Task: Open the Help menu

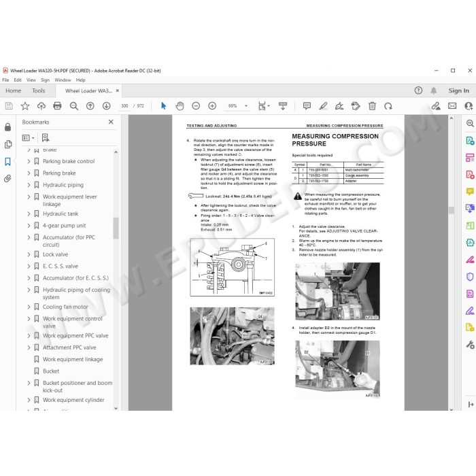Action: tap(80, 80)
